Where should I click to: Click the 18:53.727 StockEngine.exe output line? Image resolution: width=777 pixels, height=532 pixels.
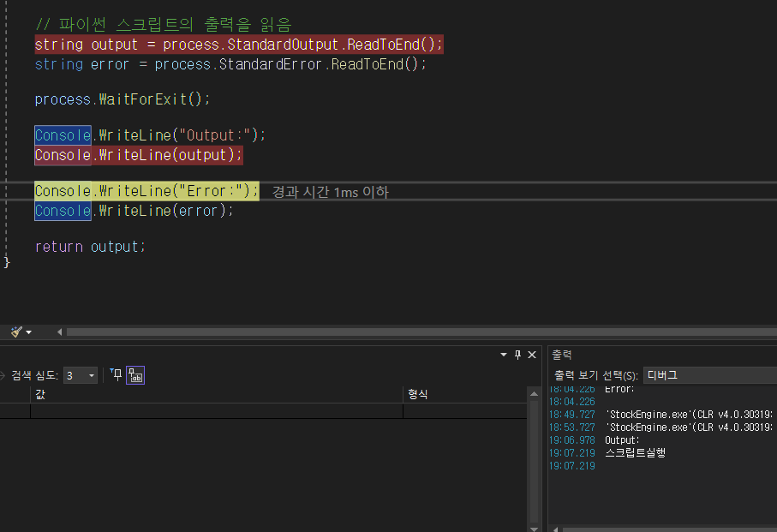660,427
